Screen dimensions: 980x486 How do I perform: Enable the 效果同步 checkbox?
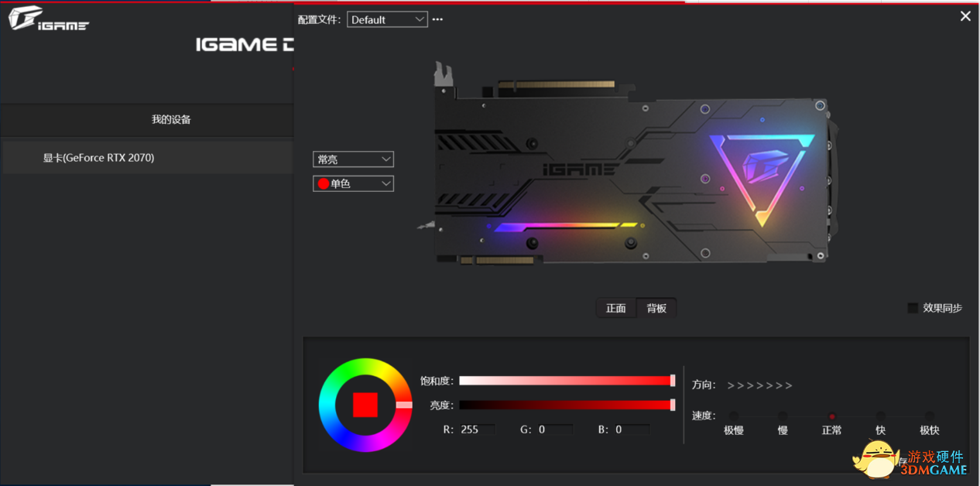coord(913,308)
